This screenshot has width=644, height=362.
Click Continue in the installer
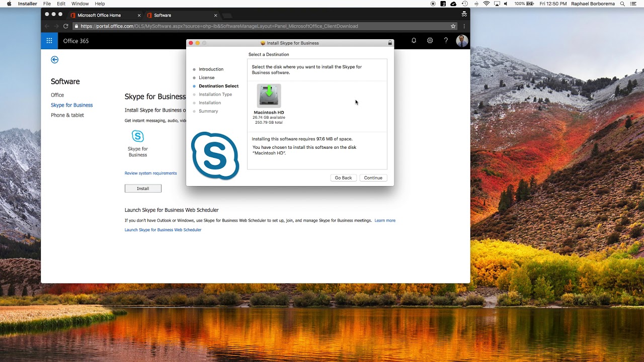pos(373,178)
